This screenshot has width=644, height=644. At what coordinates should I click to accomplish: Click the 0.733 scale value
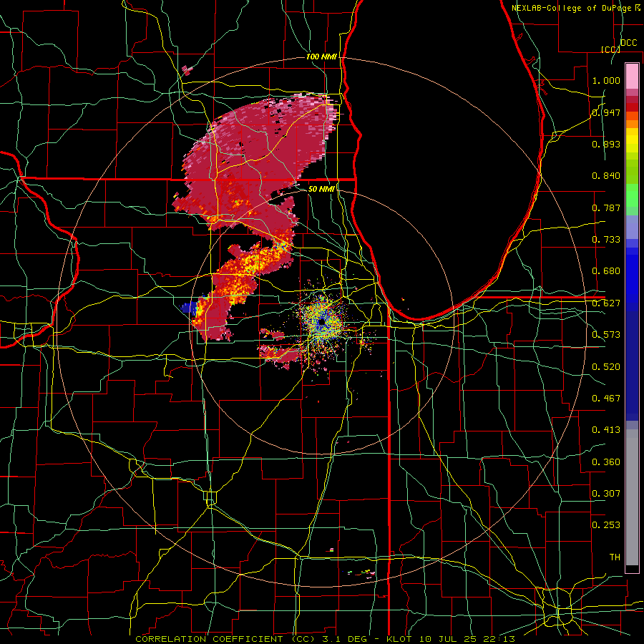[606, 240]
